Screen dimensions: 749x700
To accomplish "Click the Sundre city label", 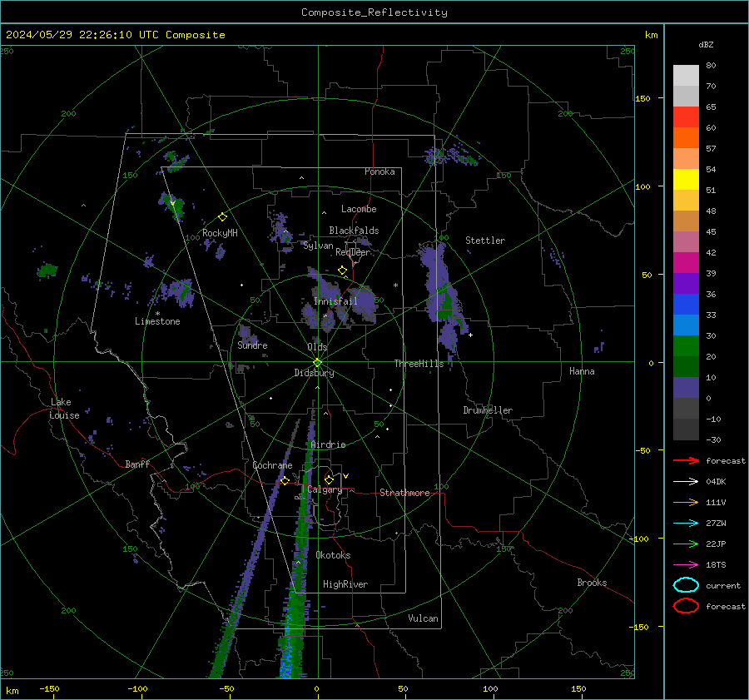I will point(252,345).
